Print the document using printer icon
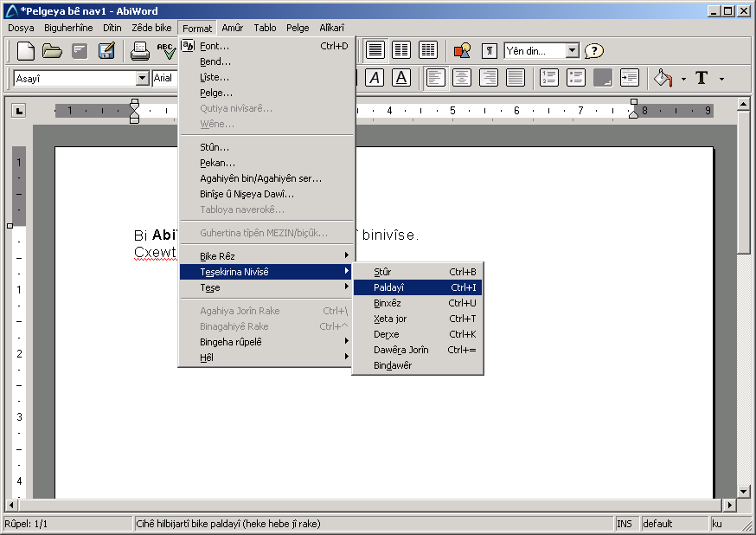756x535 pixels. (140, 51)
